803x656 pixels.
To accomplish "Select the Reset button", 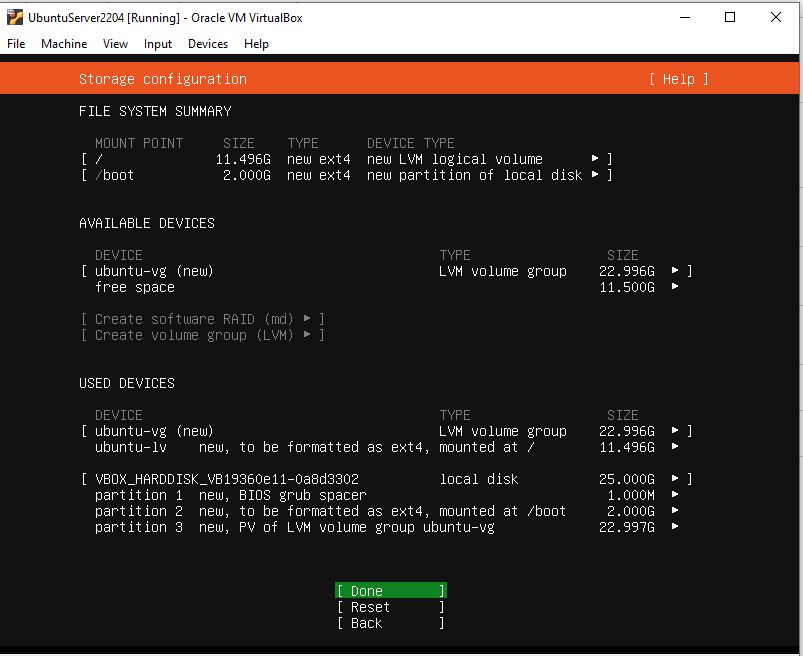I will point(391,607).
